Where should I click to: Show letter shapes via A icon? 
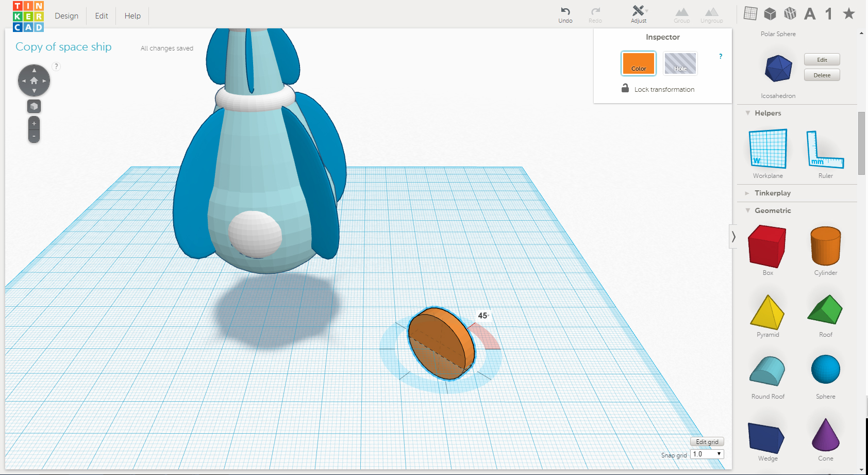pos(810,13)
